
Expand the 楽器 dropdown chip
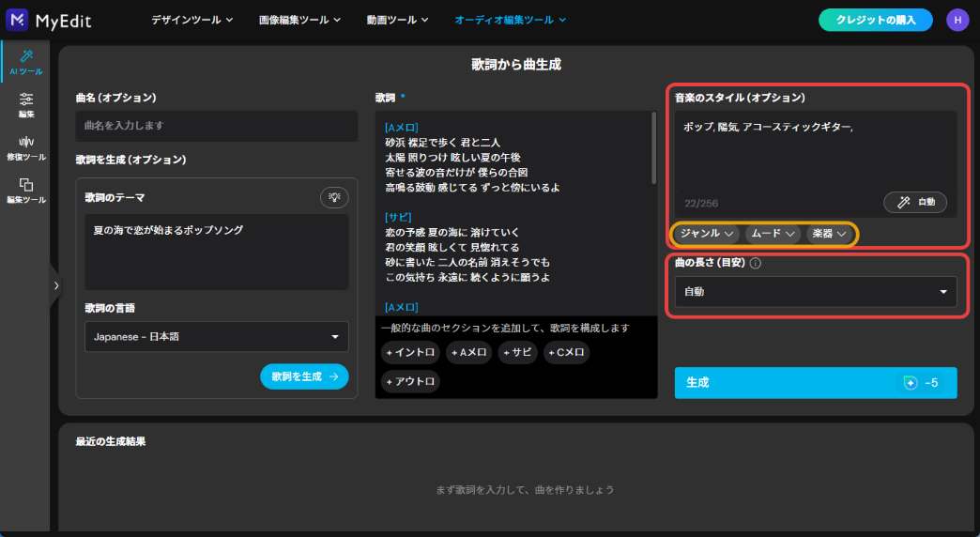coord(830,234)
